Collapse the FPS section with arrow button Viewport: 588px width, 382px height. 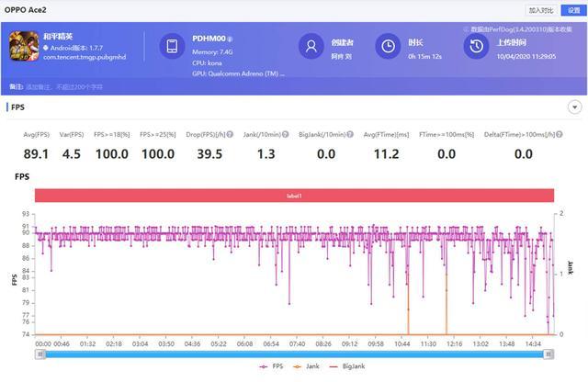pyautogui.click(x=574, y=107)
